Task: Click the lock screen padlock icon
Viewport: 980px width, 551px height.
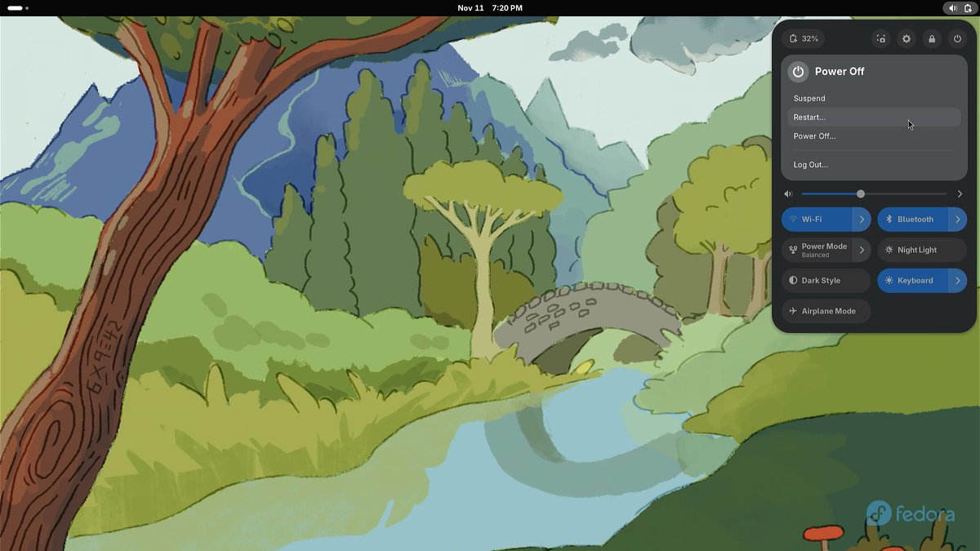Action: [932, 38]
